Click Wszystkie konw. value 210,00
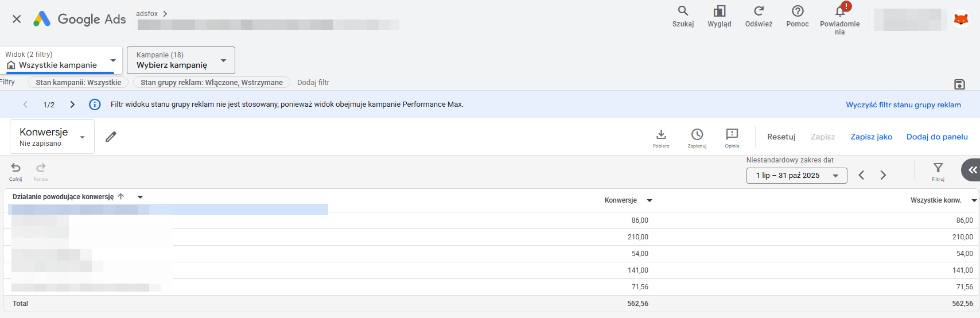 point(963,237)
